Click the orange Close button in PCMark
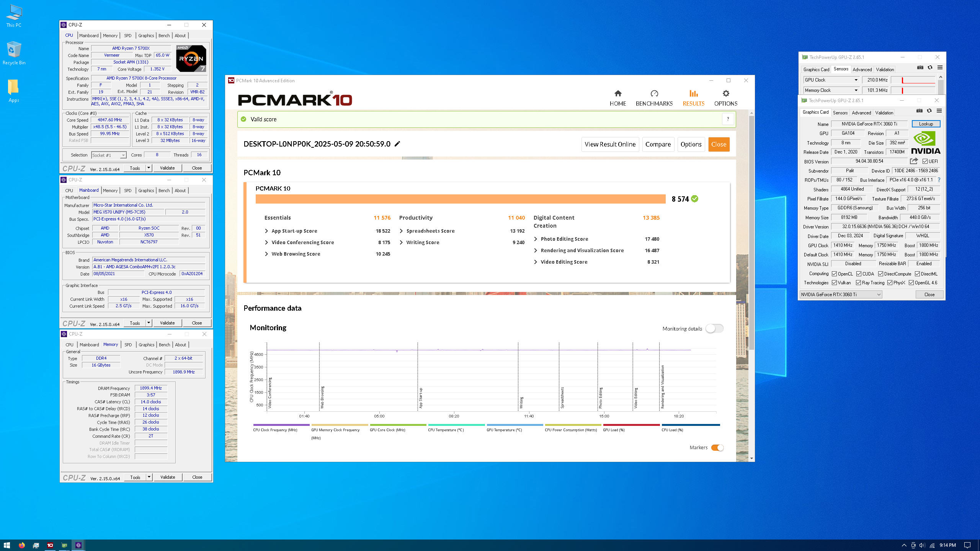 pyautogui.click(x=719, y=144)
